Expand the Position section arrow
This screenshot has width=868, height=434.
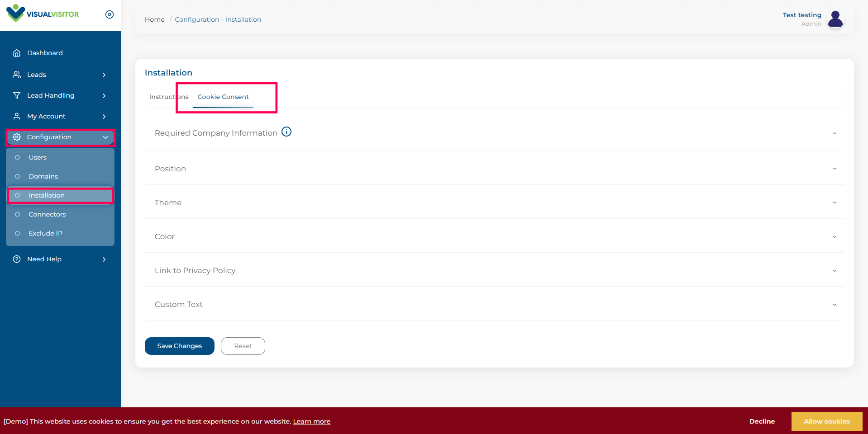pyautogui.click(x=835, y=169)
